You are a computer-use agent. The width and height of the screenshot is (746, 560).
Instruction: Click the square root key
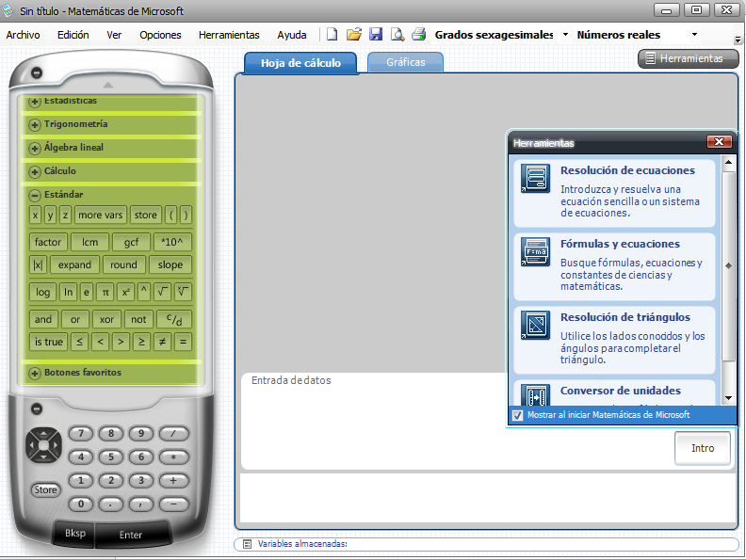pyautogui.click(x=162, y=292)
